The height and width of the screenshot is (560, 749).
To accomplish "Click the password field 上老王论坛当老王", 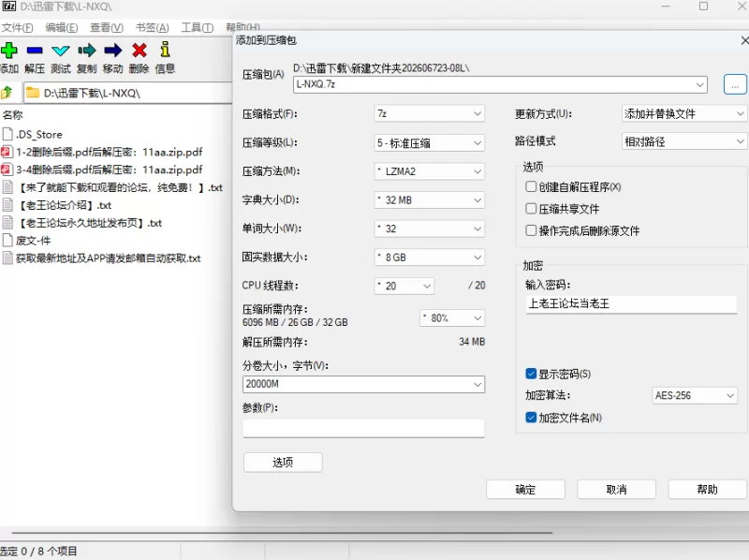I will [631, 304].
